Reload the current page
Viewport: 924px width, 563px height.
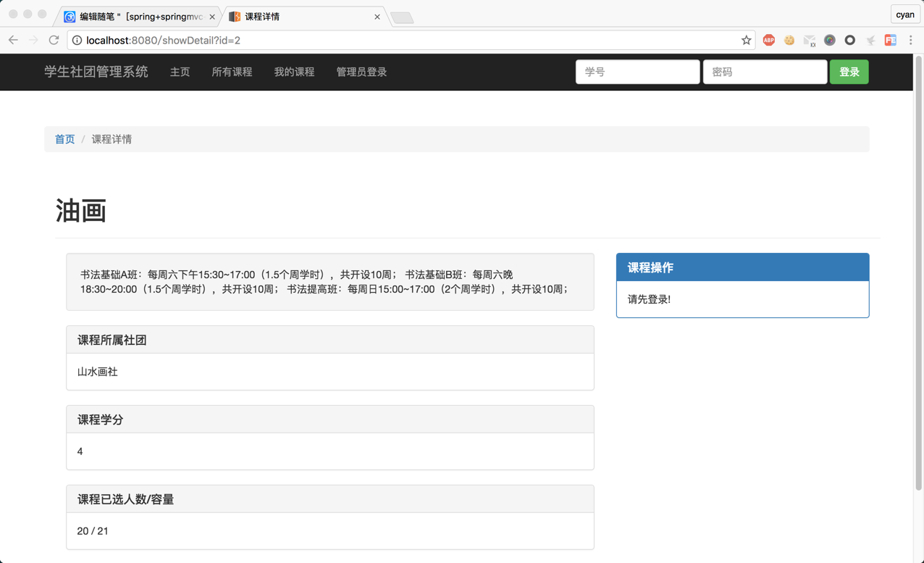54,40
